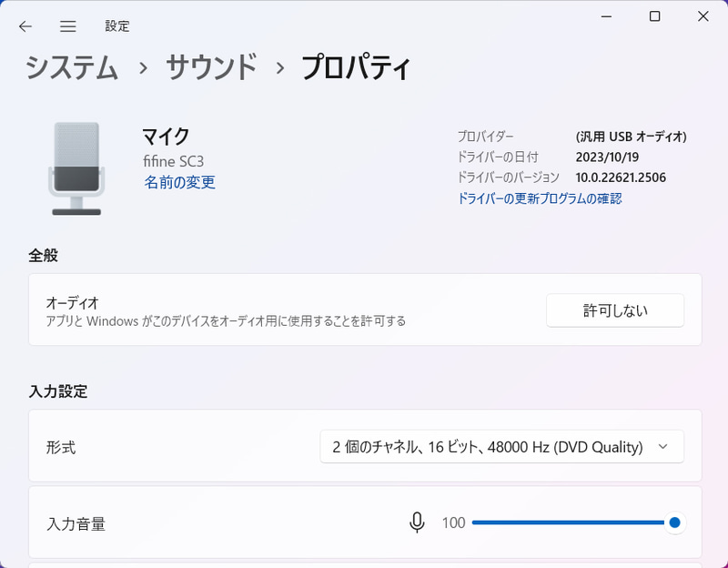This screenshot has height=568, width=728.
Task: Click the microphone icon next to input volume
Action: point(417,522)
